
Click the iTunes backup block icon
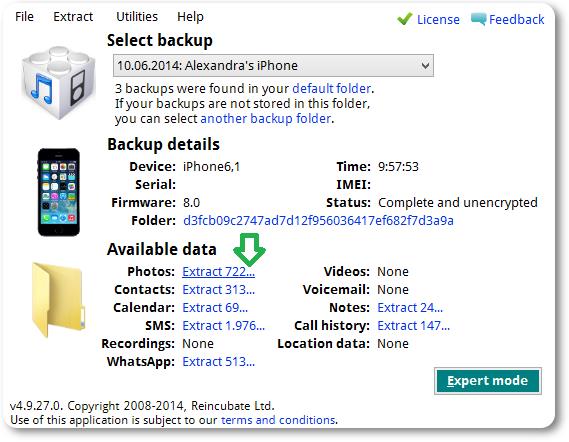point(58,82)
